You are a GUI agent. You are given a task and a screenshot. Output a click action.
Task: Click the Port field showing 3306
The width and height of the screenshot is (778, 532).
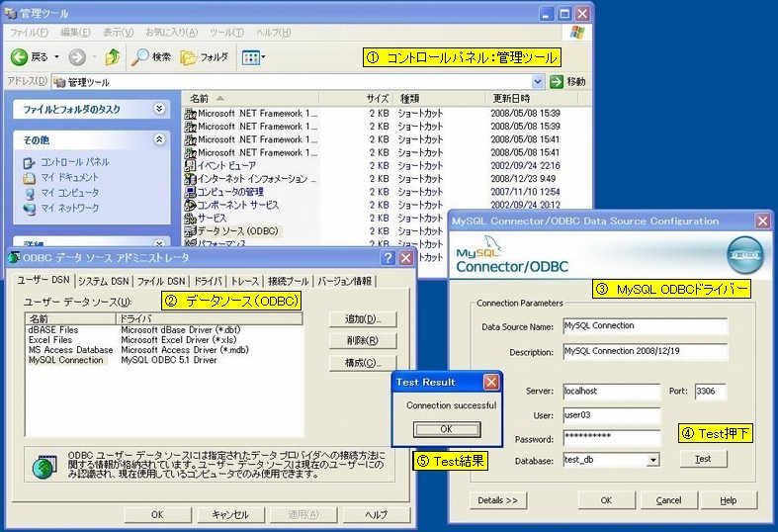tap(710, 392)
